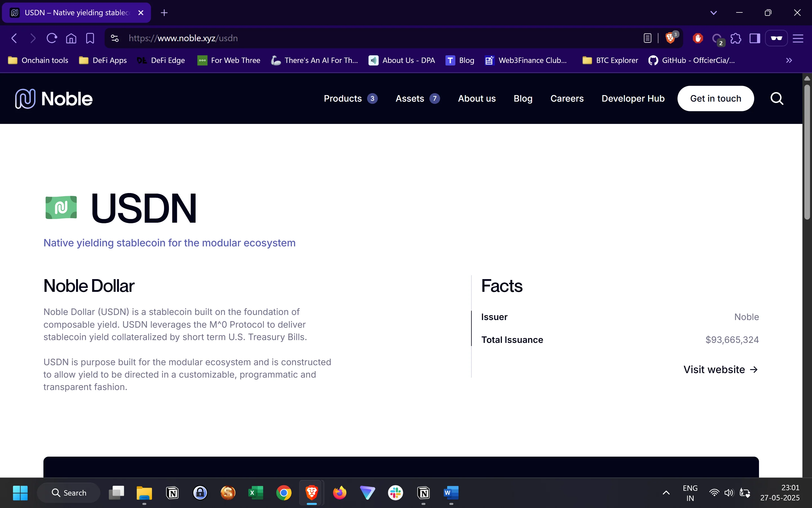Open BTC Explorer bookmark folder

610,60
